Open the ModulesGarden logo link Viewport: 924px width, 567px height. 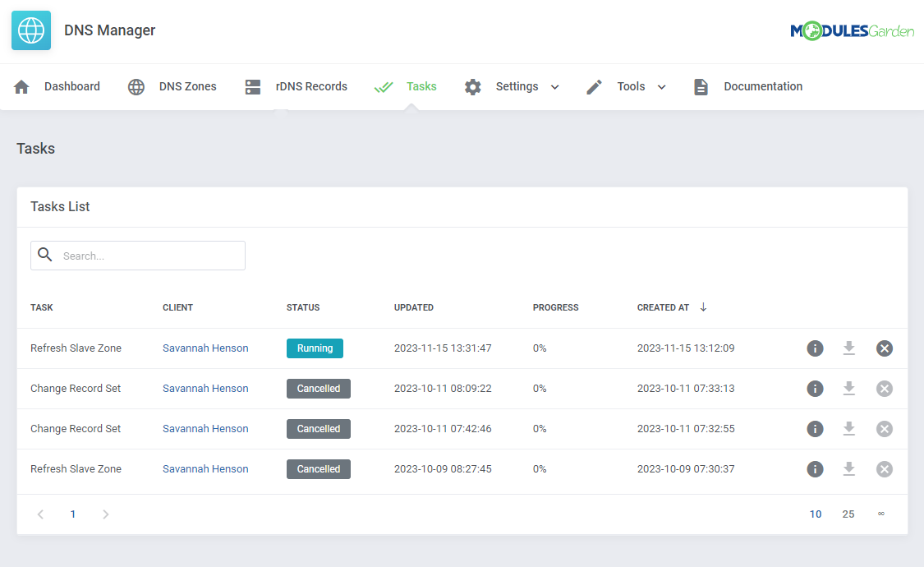tap(852, 30)
